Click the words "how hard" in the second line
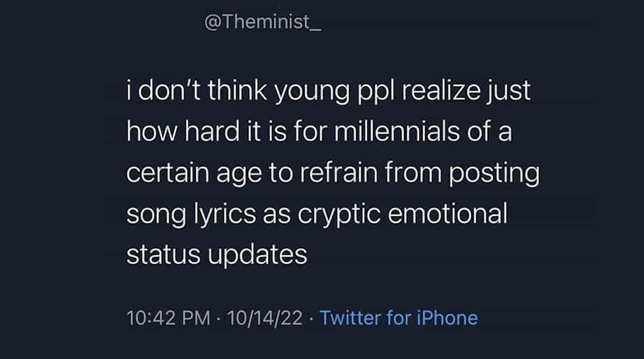The height and width of the screenshot is (359, 644). 183,132
